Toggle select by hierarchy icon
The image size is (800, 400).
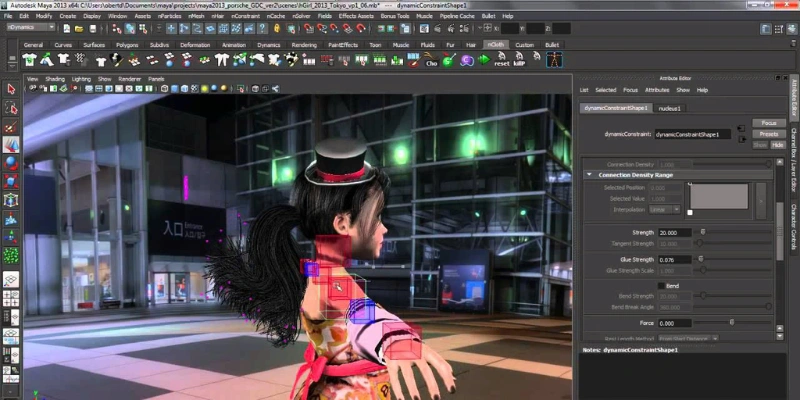pyautogui.click(x=118, y=29)
